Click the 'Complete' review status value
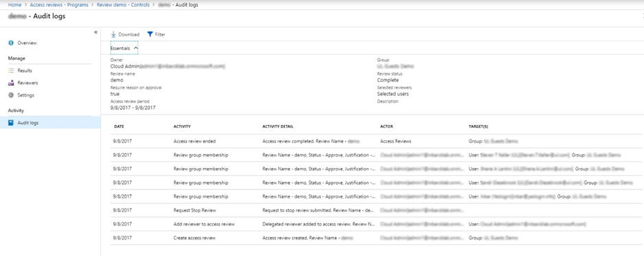Viewport: 644px width, 256px height. pos(388,80)
